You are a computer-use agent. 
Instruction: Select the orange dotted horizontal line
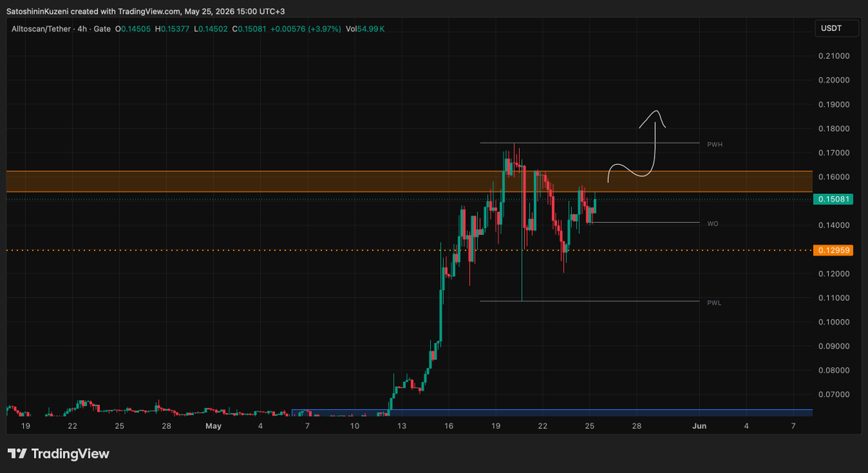coord(409,250)
